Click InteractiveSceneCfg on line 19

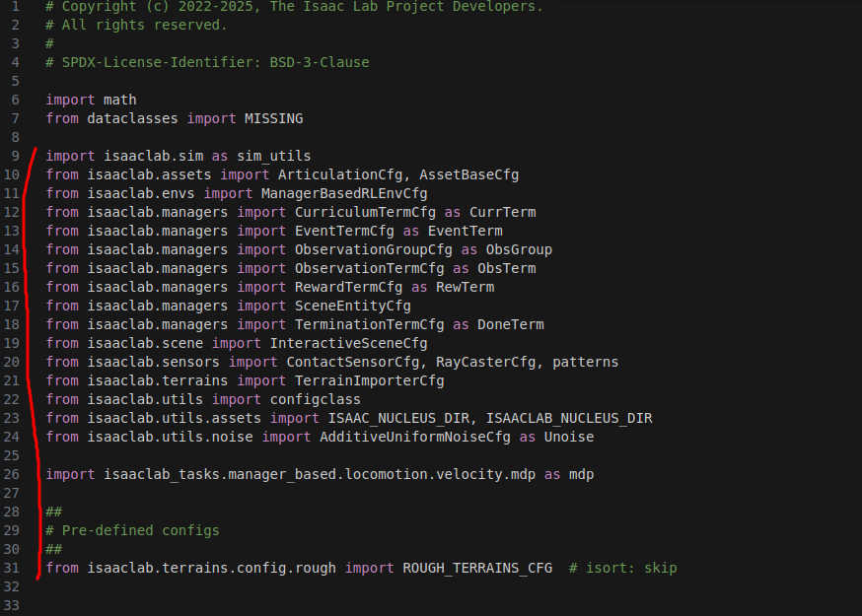pyautogui.click(x=348, y=343)
